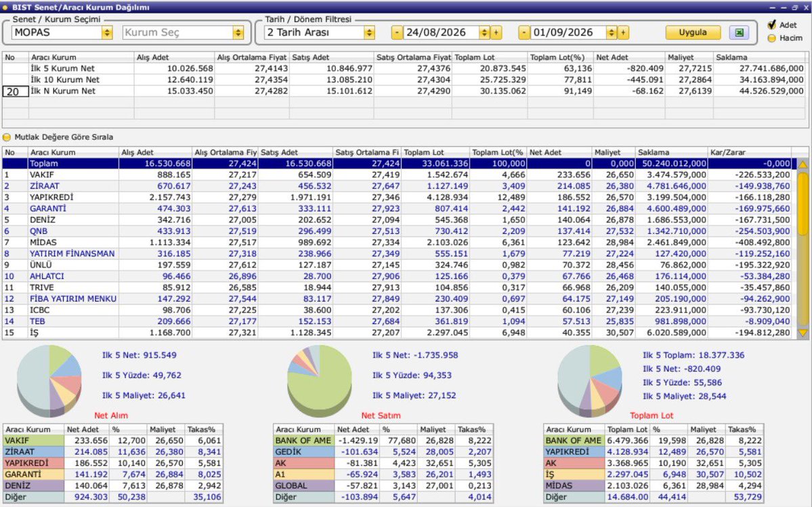Click the Diğer row in Net Alım table

[x=113, y=497]
